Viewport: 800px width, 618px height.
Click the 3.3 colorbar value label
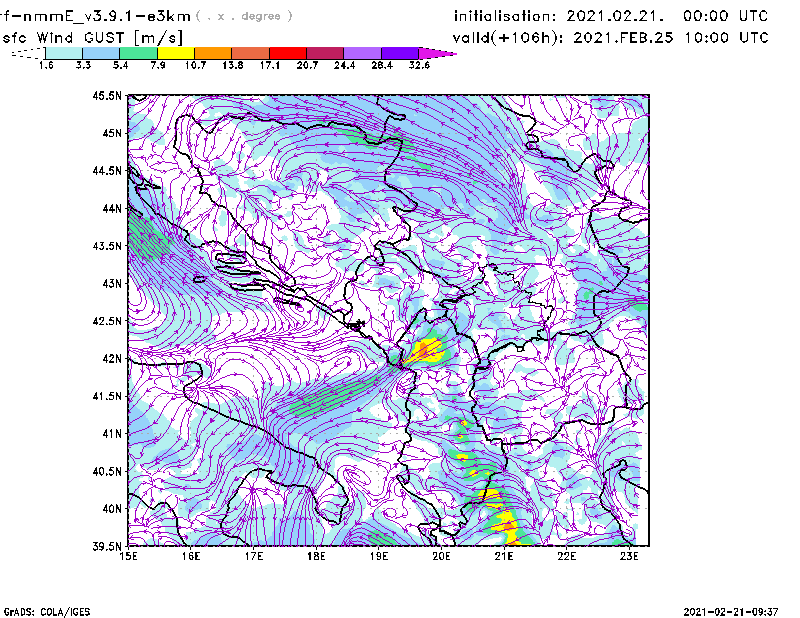(x=83, y=65)
